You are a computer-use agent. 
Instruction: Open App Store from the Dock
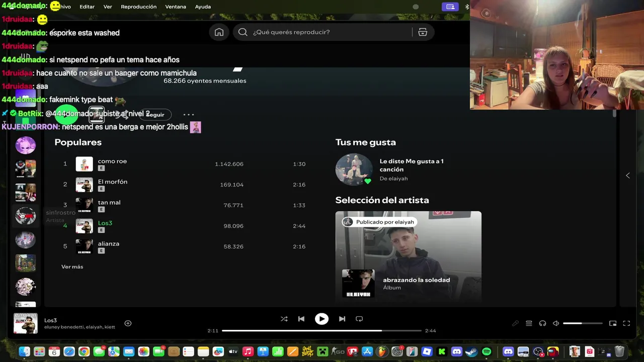pyautogui.click(x=367, y=351)
